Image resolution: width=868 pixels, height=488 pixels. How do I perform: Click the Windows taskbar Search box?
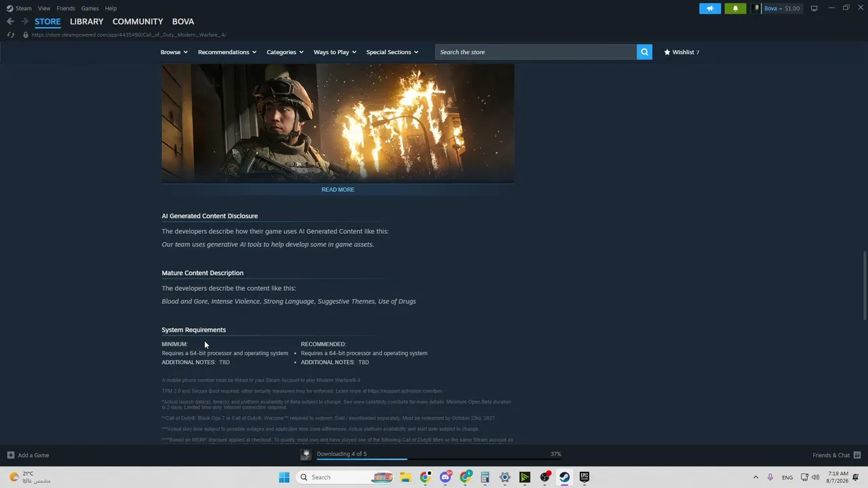pyautogui.click(x=344, y=477)
